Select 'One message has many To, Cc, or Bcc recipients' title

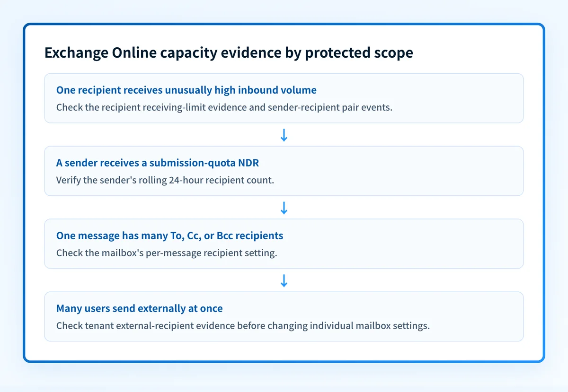click(x=170, y=235)
